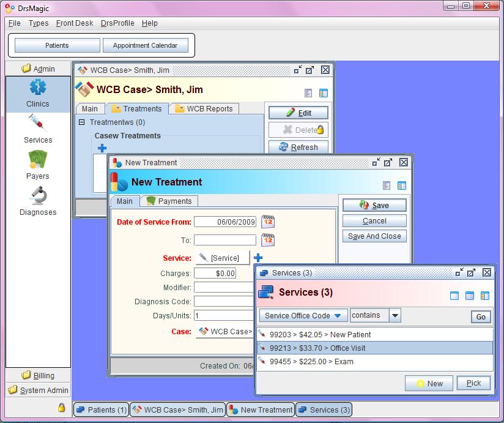Click the panel layout icon in the Services header
504x423 pixels.
(x=485, y=296)
